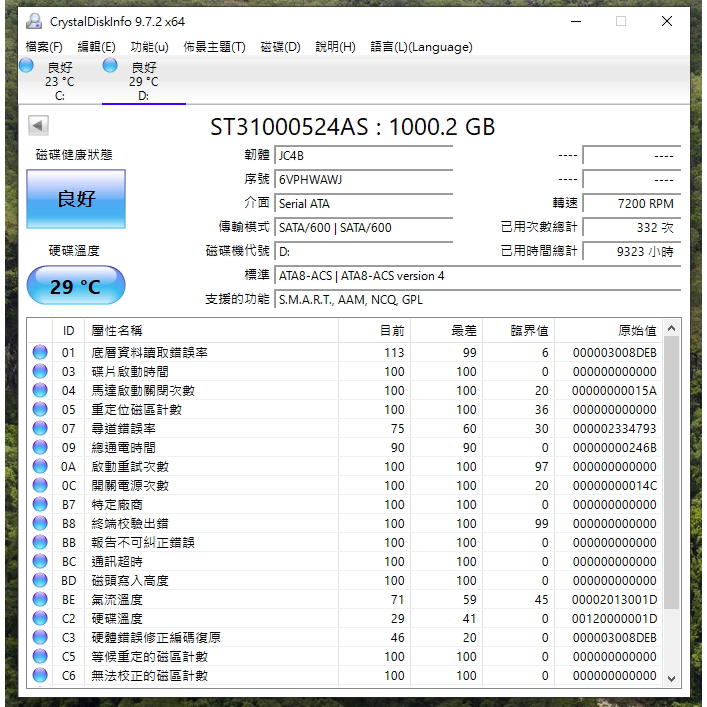The height and width of the screenshot is (707, 707).
Task: Click row name 無法校正的磁區計數
Action: point(149,675)
